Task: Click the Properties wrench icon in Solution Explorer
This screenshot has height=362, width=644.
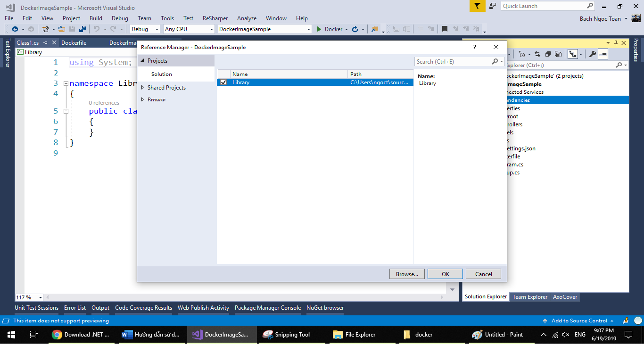Action: click(593, 54)
